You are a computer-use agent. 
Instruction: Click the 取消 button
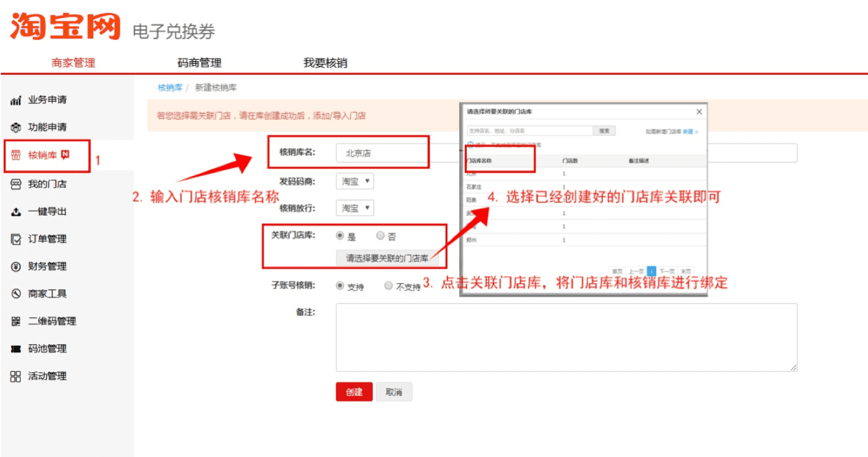coord(394,392)
